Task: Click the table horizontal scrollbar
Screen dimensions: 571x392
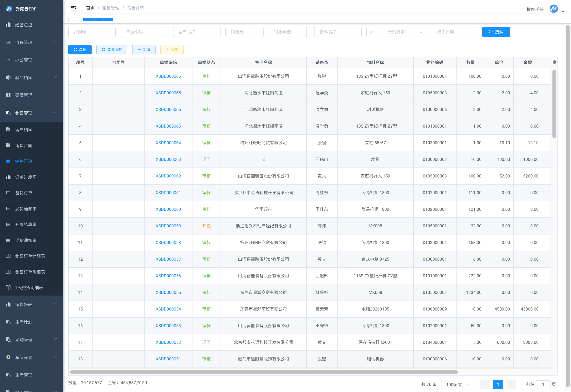Action: [x=264, y=372]
